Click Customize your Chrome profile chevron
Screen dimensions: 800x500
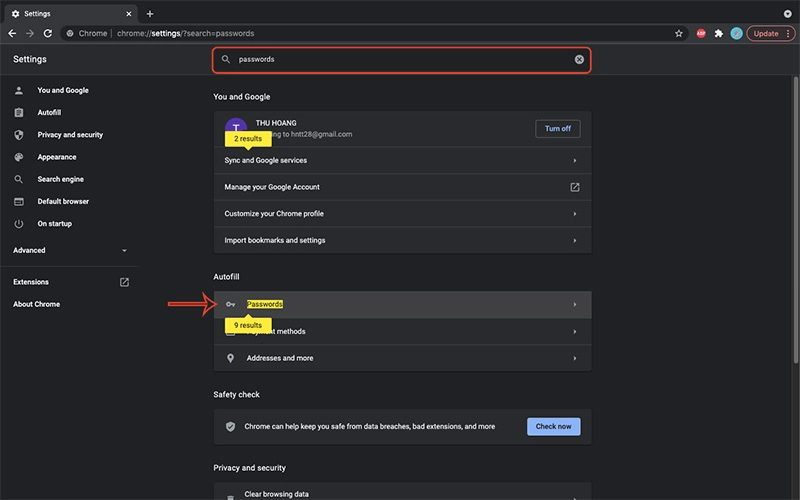tap(574, 214)
